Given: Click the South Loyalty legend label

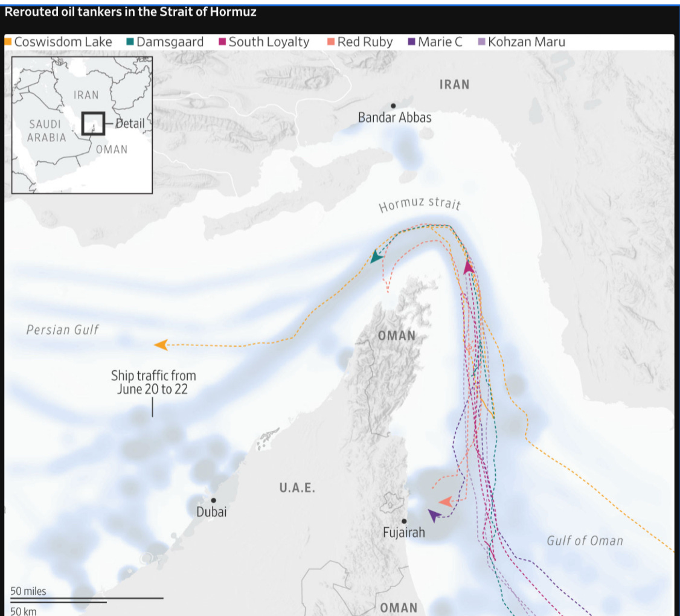Looking at the screenshot, I should (x=269, y=42).
